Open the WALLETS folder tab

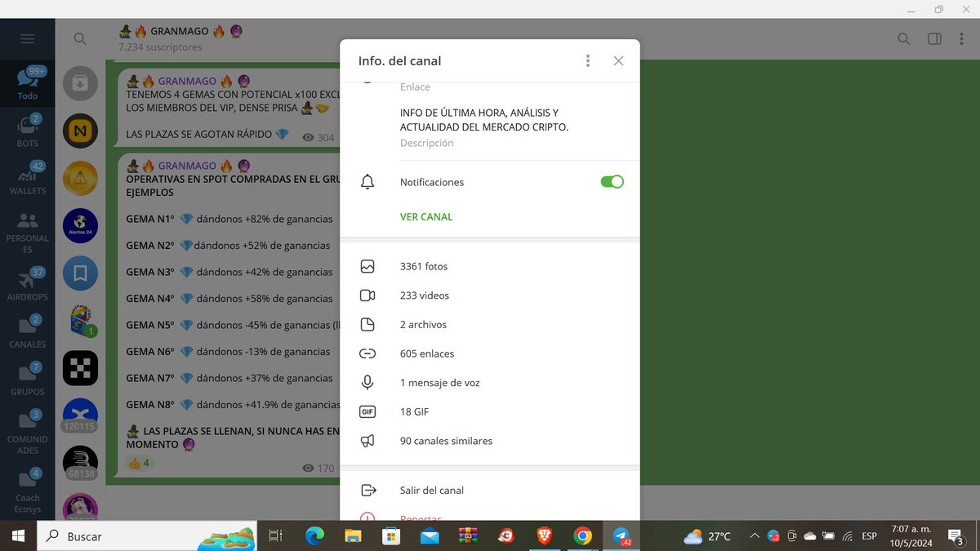coord(27,178)
